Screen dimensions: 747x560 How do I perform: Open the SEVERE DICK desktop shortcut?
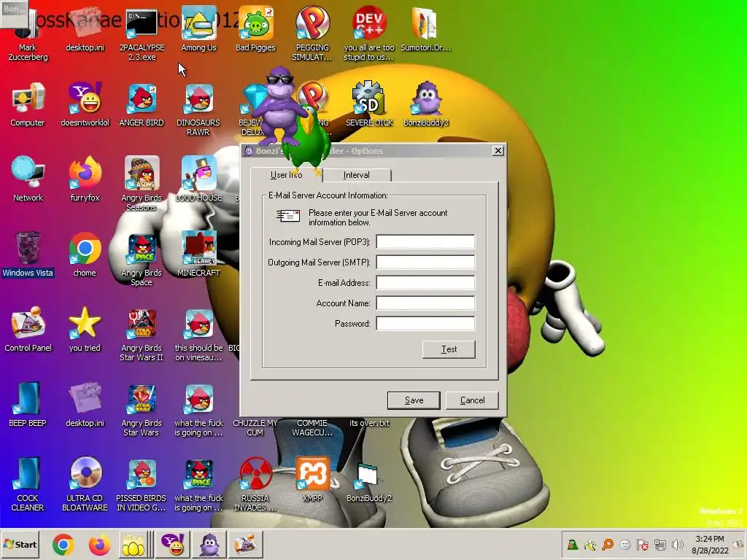click(x=369, y=104)
